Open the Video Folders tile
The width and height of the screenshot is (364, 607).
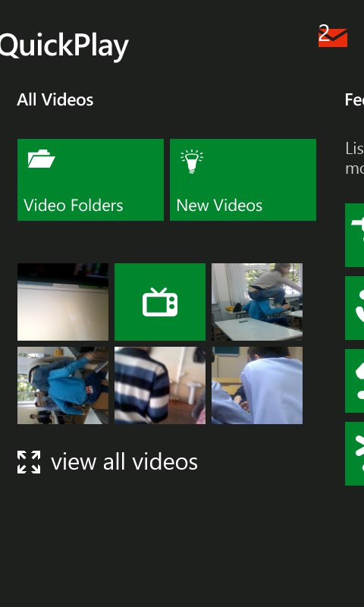click(90, 180)
